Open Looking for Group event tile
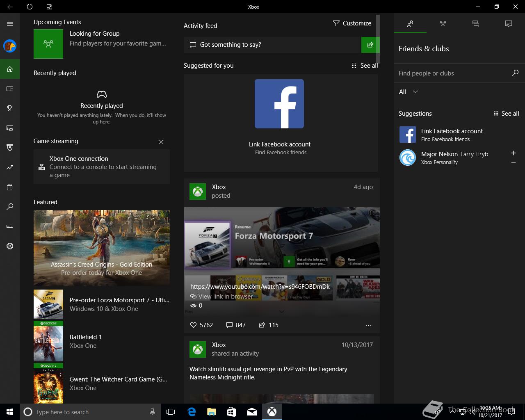The width and height of the screenshot is (525, 420). click(x=101, y=44)
